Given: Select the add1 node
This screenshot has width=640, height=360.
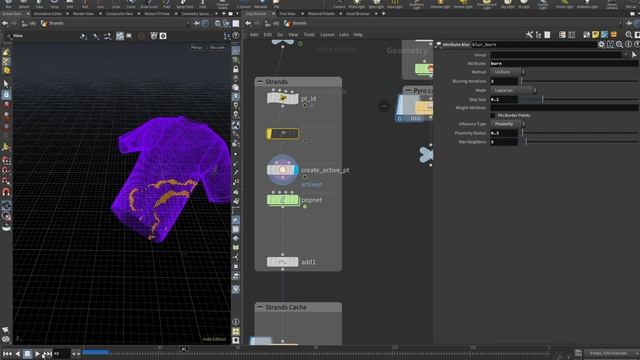Looking at the screenshot, I should [x=282, y=262].
